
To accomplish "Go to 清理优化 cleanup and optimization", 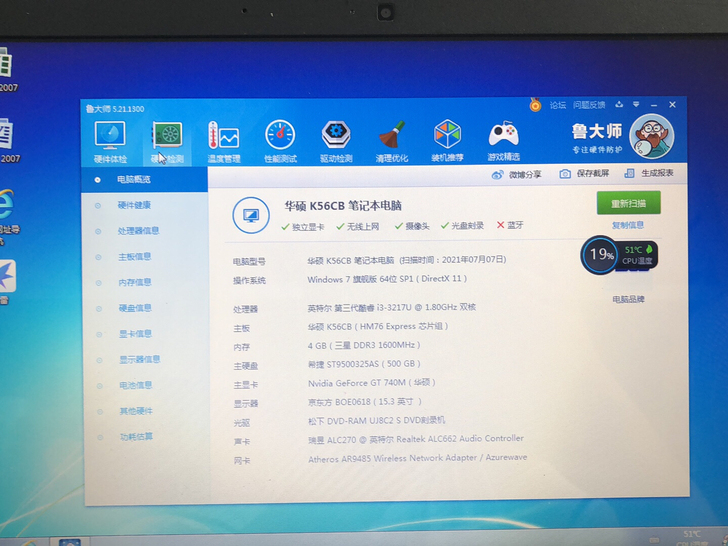I will 392,142.
